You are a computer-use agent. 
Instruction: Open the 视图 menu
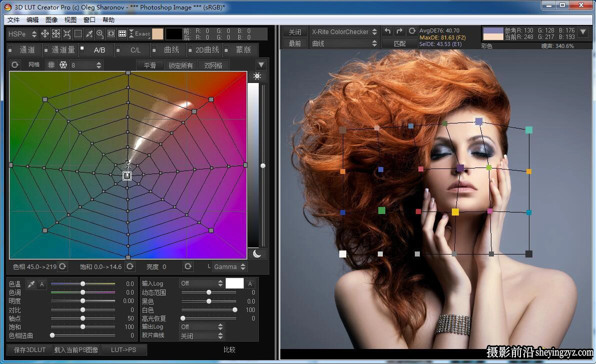[x=71, y=20]
